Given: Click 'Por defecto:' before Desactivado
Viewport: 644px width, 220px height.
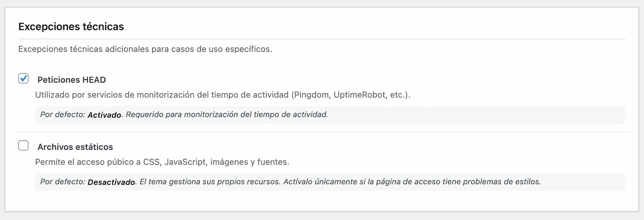Looking at the screenshot, I should [x=63, y=182].
